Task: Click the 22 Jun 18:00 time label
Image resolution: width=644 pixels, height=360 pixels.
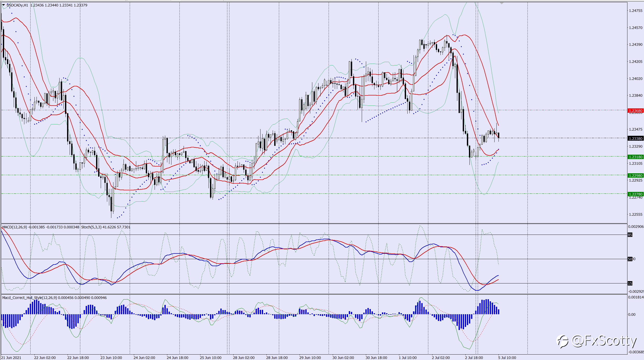Action: pos(78,358)
